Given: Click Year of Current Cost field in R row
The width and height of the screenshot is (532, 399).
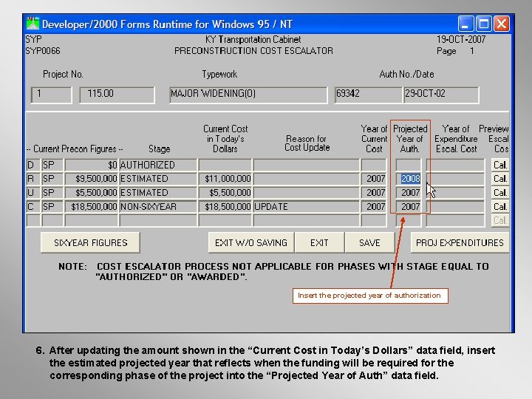Looking at the screenshot, I should pos(374,179).
